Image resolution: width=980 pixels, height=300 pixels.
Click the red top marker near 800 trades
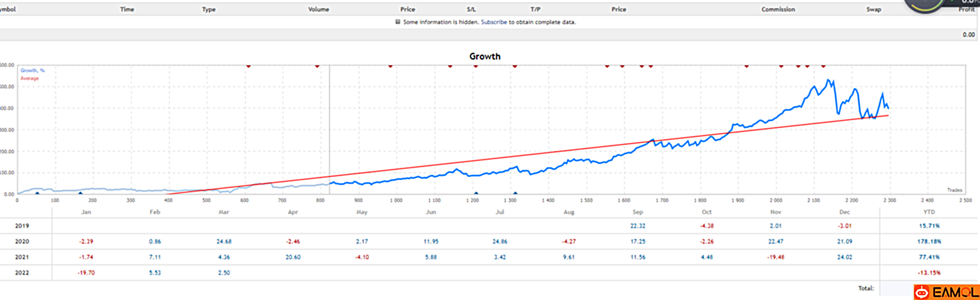(x=317, y=66)
